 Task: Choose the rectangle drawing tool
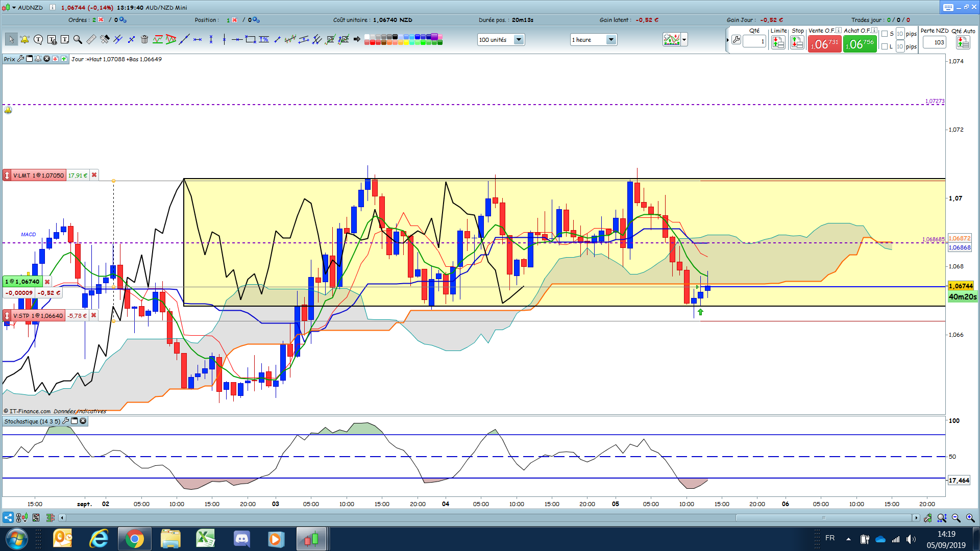250,39
